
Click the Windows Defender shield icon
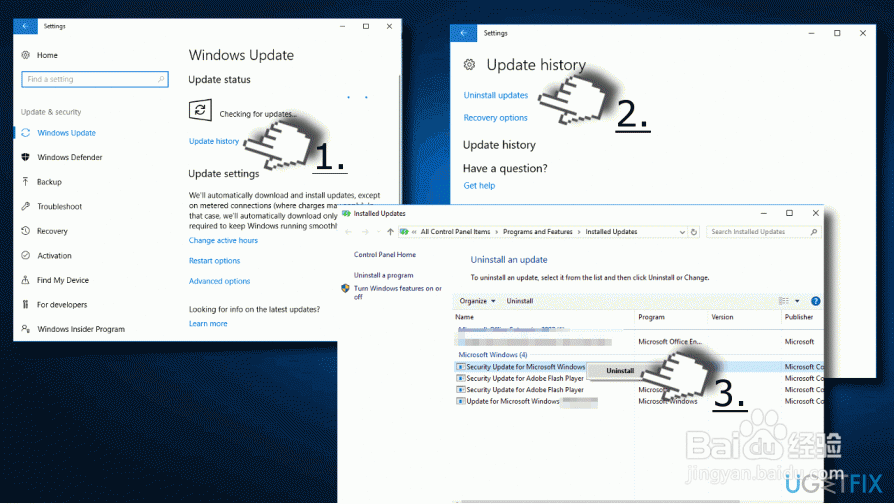[26, 157]
